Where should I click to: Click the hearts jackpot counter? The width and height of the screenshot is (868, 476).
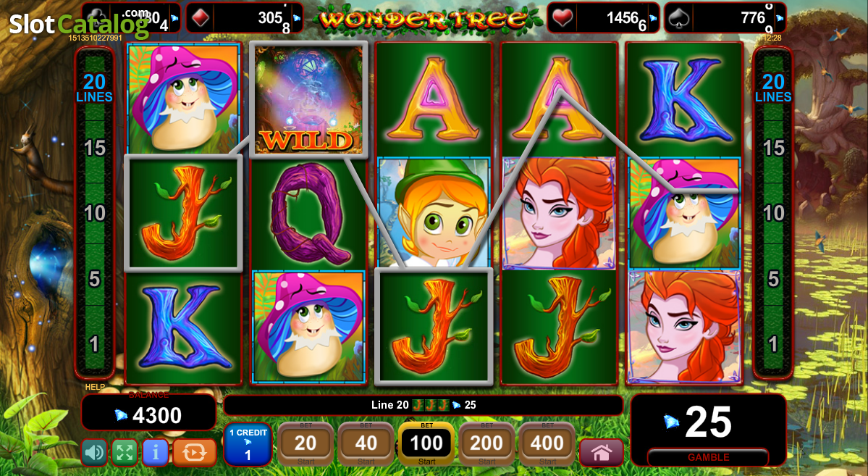(604, 17)
